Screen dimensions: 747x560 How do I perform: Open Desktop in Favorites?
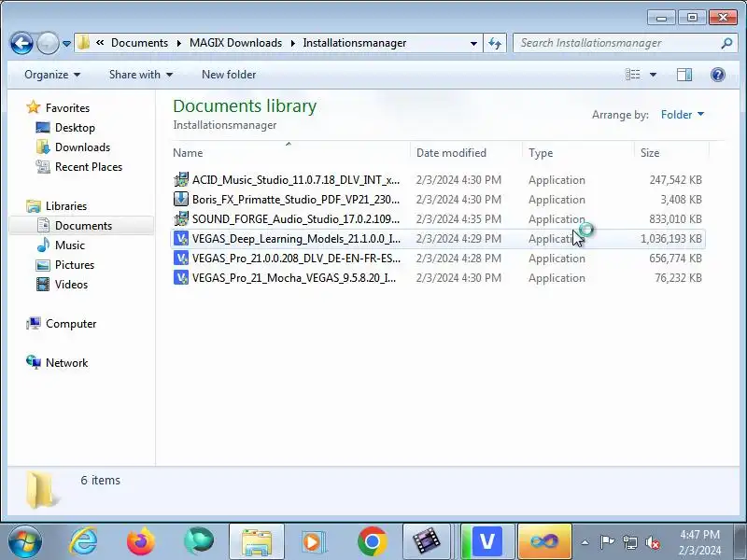[75, 128]
